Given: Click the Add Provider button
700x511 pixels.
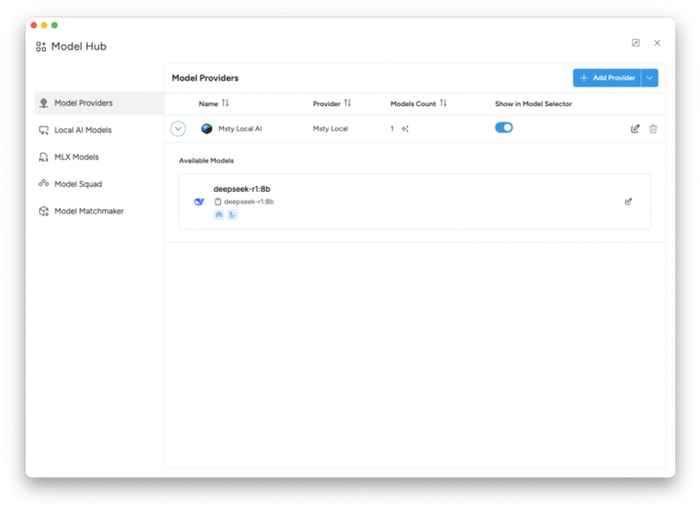Looking at the screenshot, I should point(607,78).
